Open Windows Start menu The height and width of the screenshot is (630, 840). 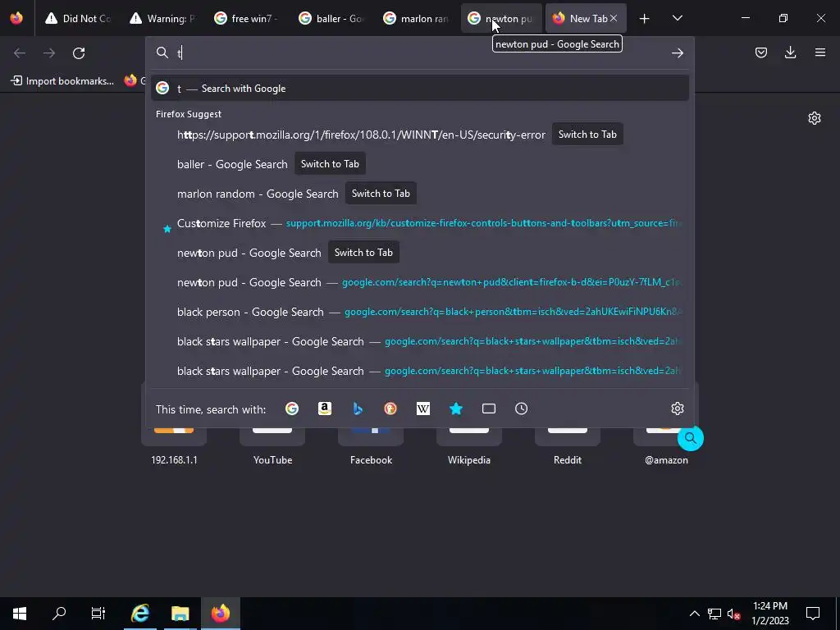(20, 614)
